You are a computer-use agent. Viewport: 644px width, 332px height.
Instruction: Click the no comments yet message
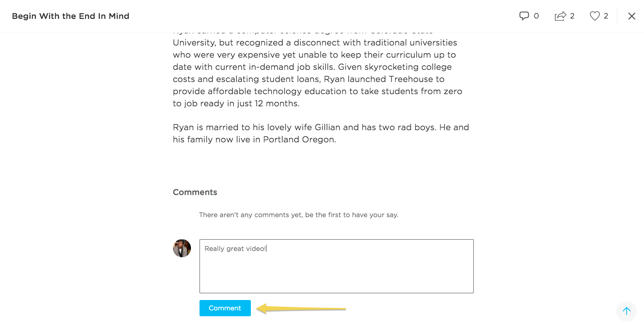click(299, 215)
